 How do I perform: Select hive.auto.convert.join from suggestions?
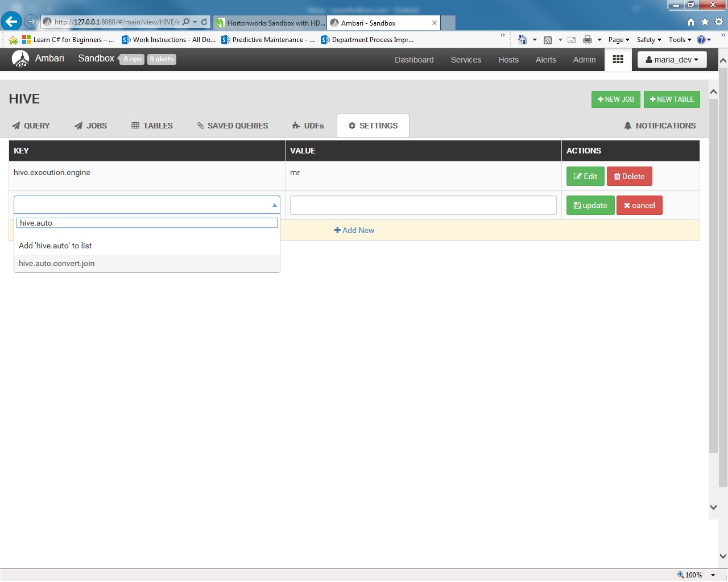point(56,263)
